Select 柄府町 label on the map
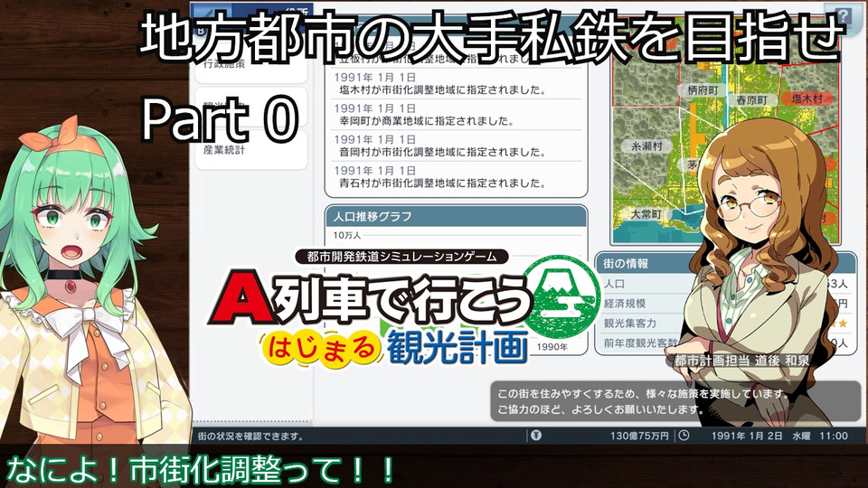The width and height of the screenshot is (868, 488). pos(703,90)
